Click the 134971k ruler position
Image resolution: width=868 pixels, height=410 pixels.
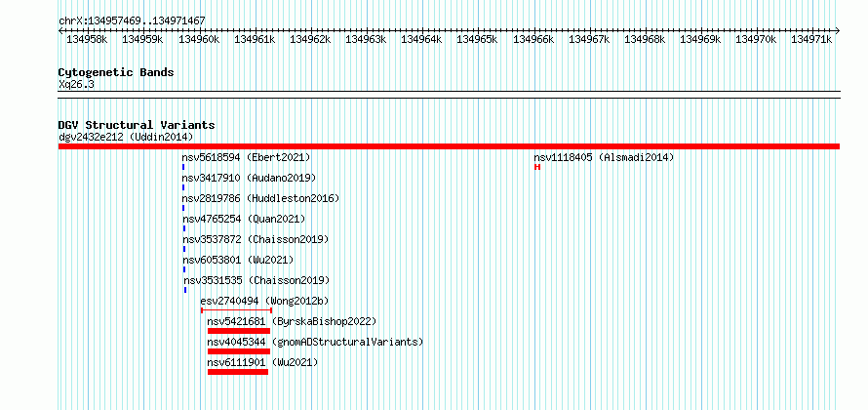(x=812, y=39)
